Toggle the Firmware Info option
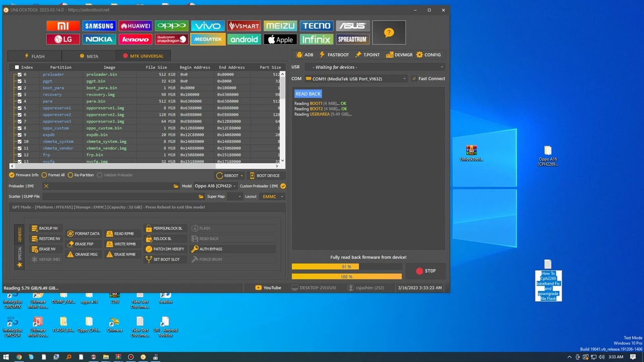Screen dimensions: 644x362 pyautogui.click(x=24, y=175)
